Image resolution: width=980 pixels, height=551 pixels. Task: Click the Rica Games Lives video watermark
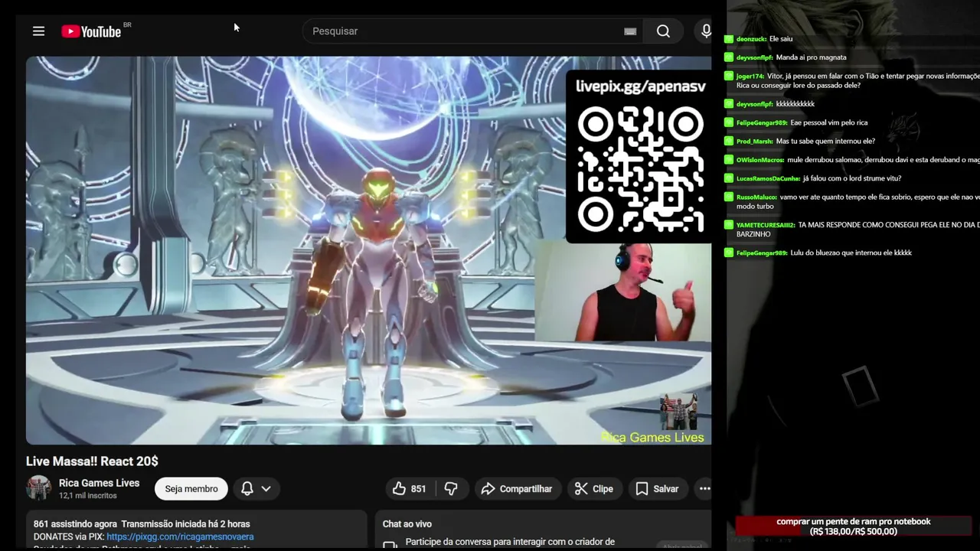coord(652,438)
